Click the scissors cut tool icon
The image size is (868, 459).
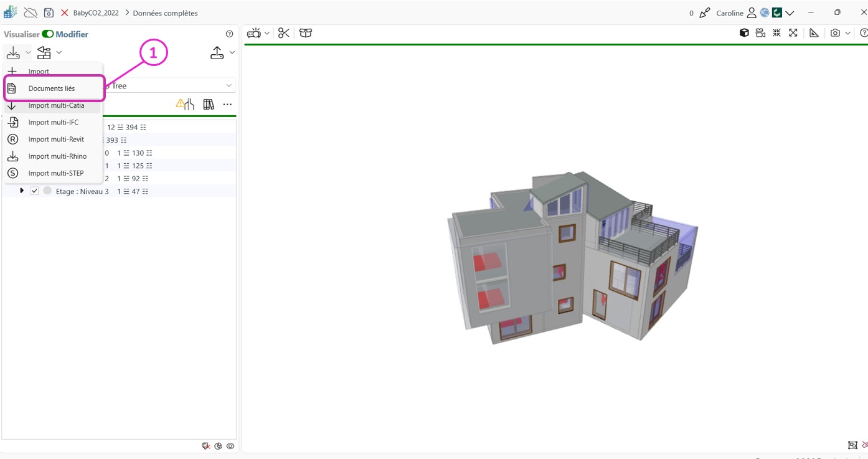(284, 34)
